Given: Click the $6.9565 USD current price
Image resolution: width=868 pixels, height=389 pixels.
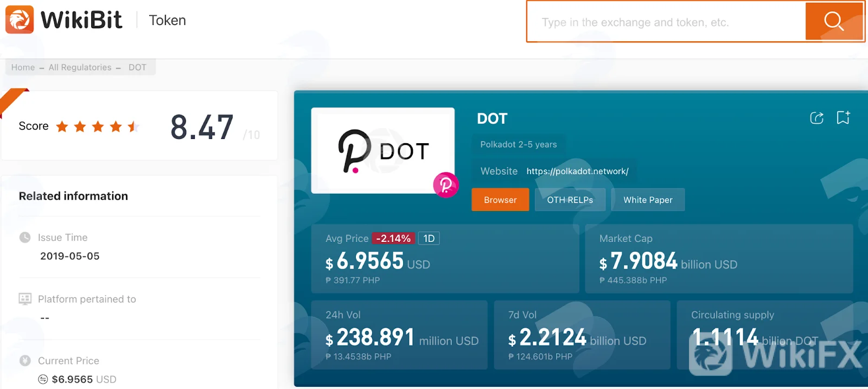Looking at the screenshot, I should pyautogui.click(x=84, y=379).
